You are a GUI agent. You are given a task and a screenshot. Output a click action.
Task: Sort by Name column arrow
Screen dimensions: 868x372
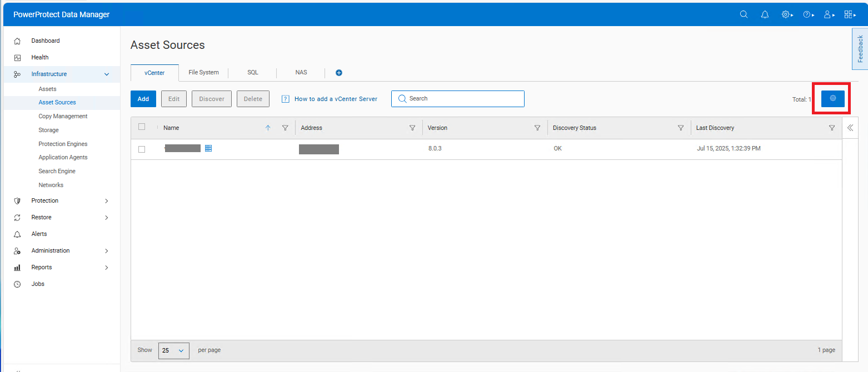click(268, 128)
